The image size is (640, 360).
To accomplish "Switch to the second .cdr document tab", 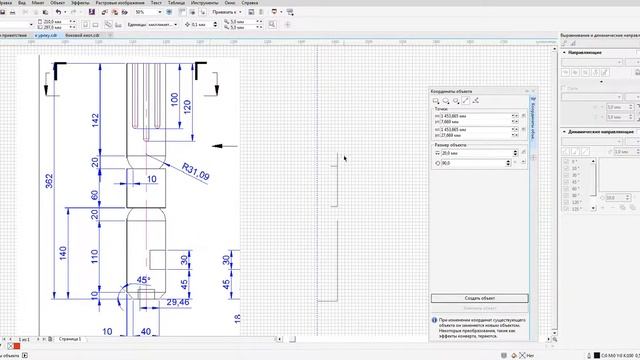I will click(x=82, y=36).
